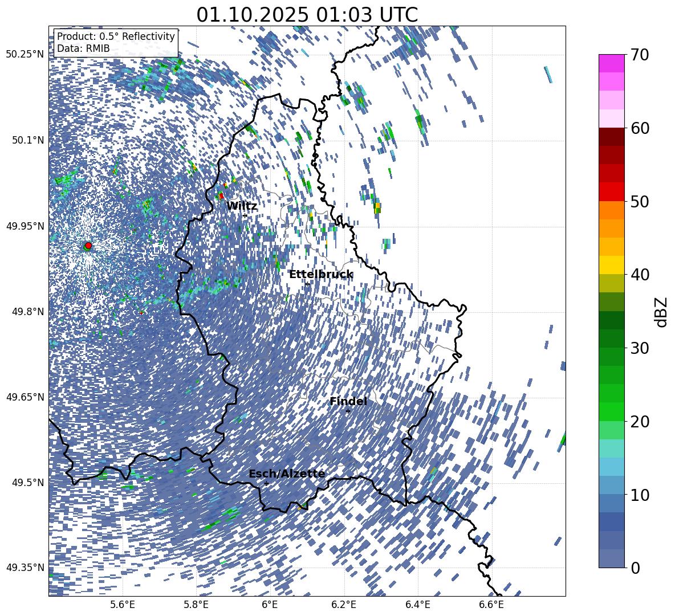The width and height of the screenshot is (675, 616).
Task: Click the 20 tick on colorbar
Action: [x=639, y=421]
